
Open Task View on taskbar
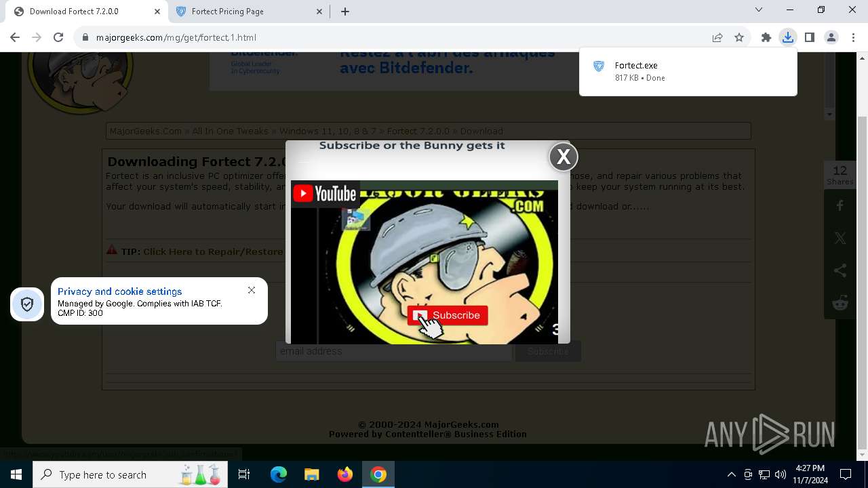coord(244,474)
